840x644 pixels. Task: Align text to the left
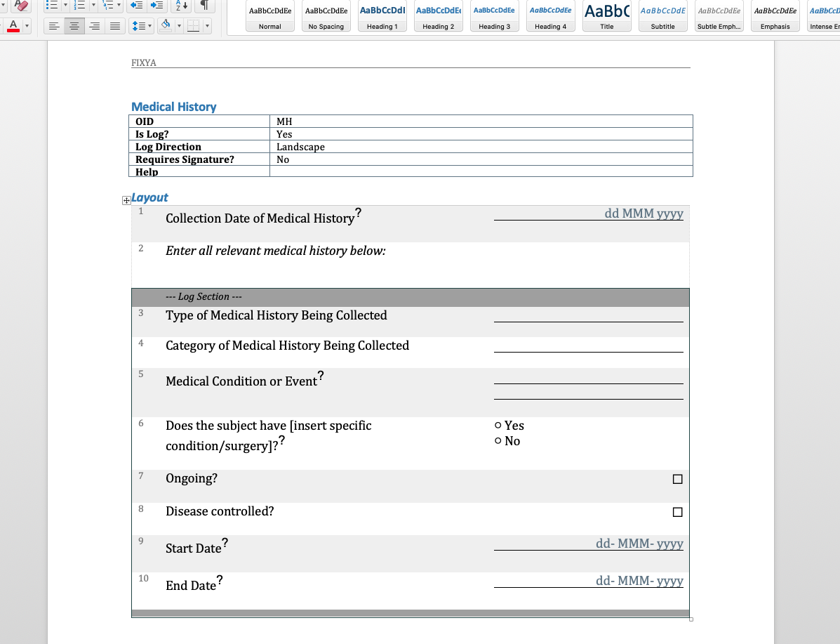pos(53,26)
